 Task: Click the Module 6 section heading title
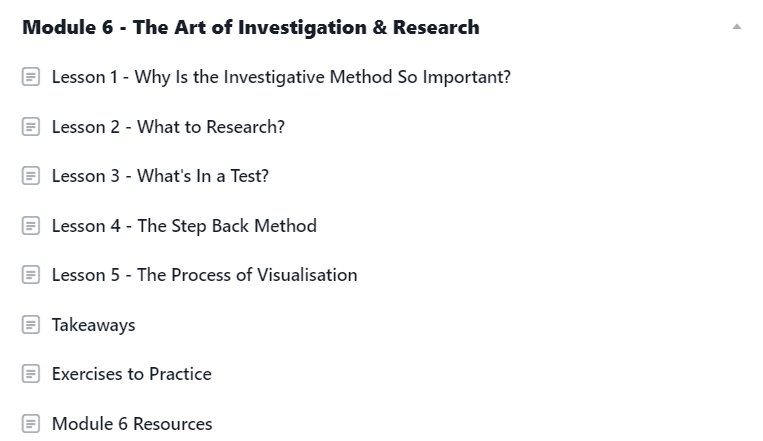coord(251,27)
